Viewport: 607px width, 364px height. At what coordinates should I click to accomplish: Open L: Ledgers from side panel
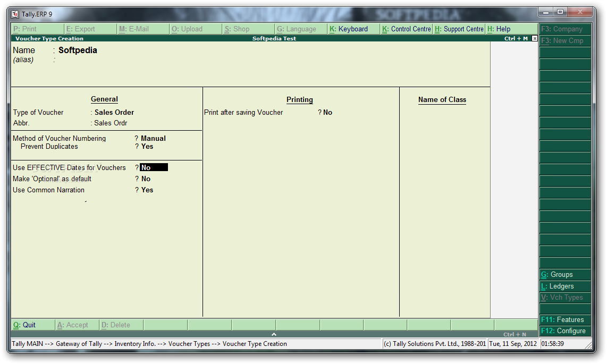point(565,286)
